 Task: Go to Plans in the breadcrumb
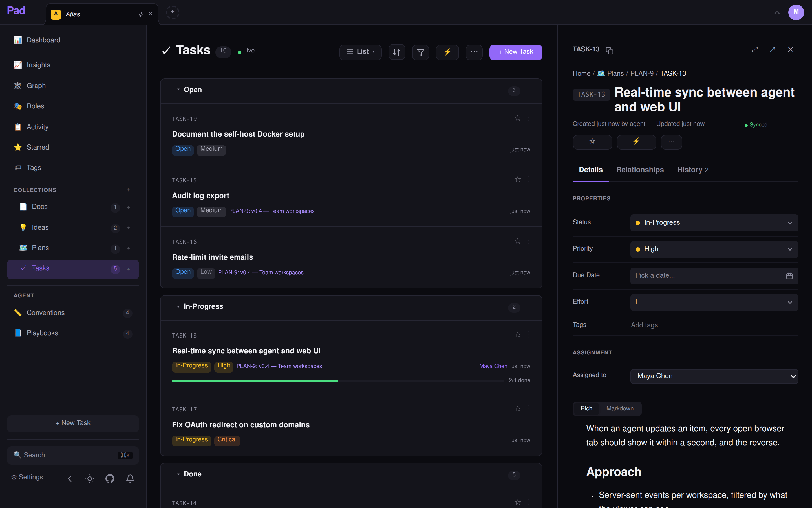(x=611, y=73)
